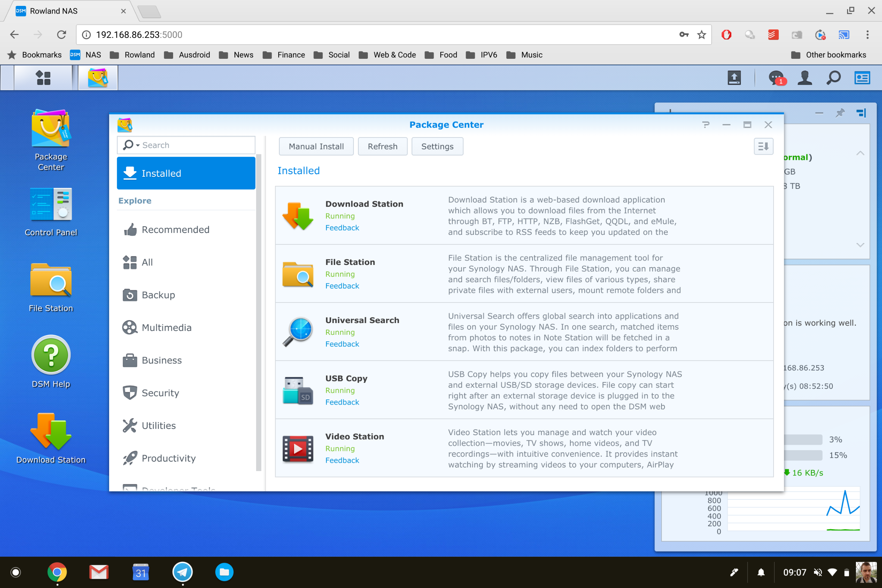
Task: Open Other bookmarks folder
Action: tap(829, 55)
